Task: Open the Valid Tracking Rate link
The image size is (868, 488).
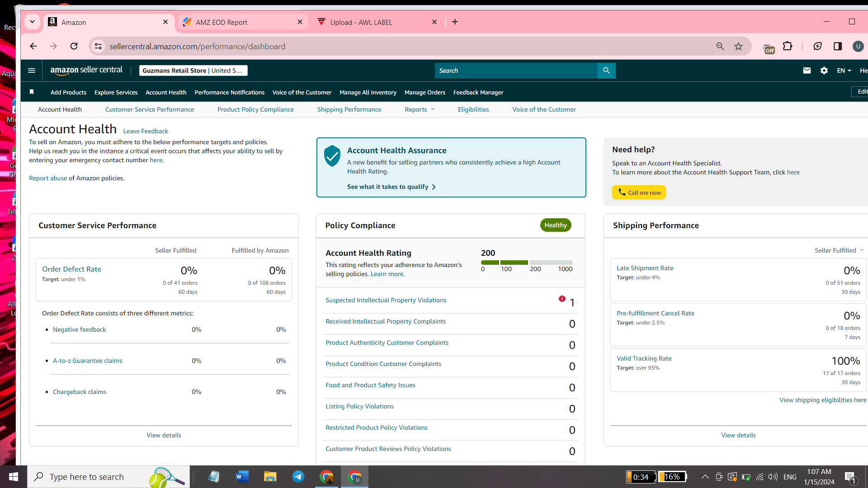Action: [x=644, y=358]
